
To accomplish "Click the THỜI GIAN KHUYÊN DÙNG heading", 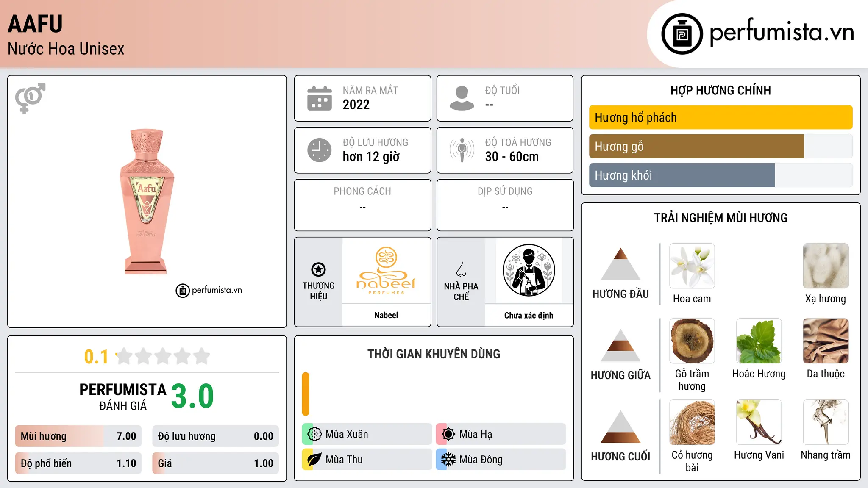I will pyautogui.click(x=434, y=354).
